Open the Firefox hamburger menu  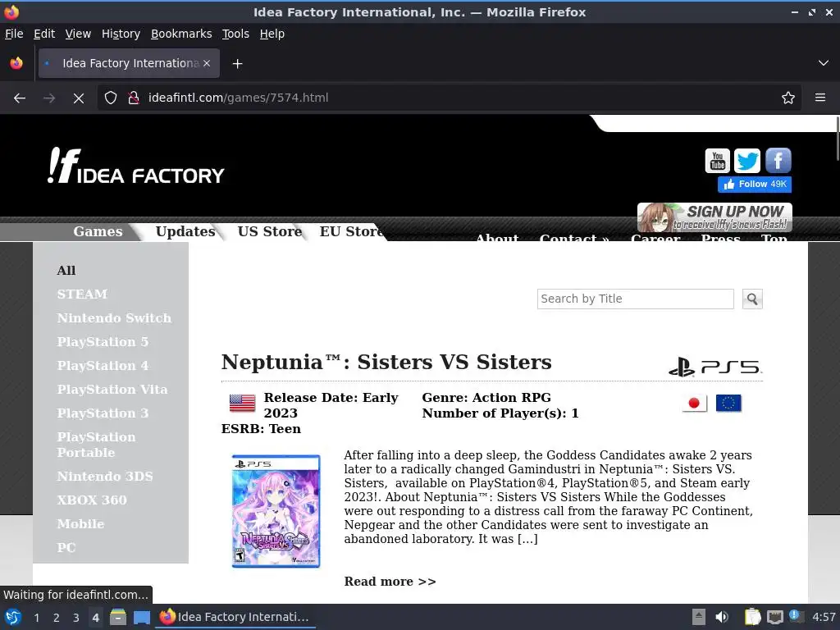(819, 98)
